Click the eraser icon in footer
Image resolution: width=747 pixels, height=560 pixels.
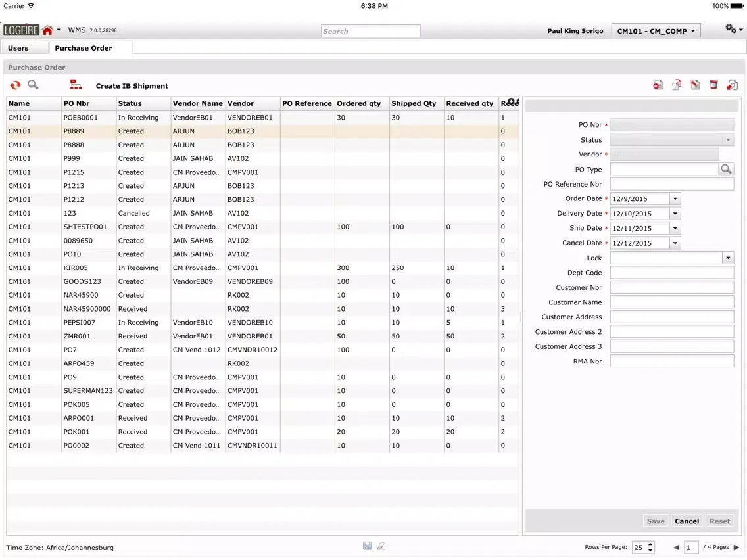(x=381, y=546)
